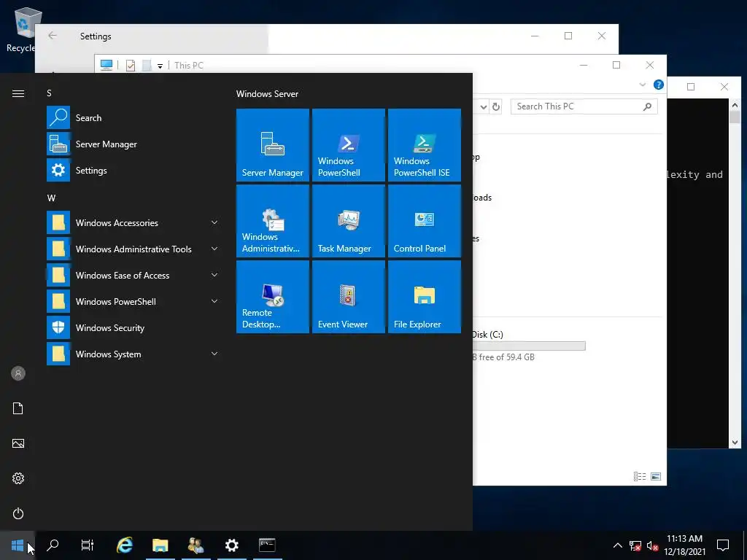Image resolution: width=747 pixels, height=560 pixels.
Task: Open Settings gear in the Start sidebar
Action: pos(18,478)
